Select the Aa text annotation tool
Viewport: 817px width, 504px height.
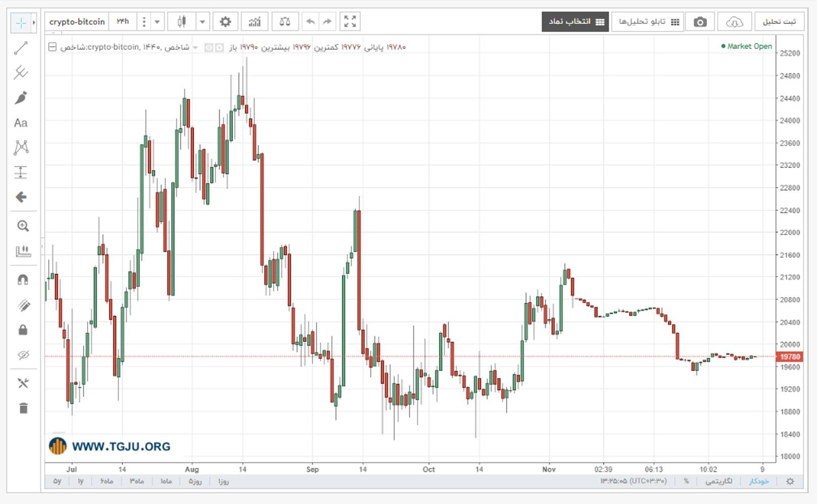[21, 123]
